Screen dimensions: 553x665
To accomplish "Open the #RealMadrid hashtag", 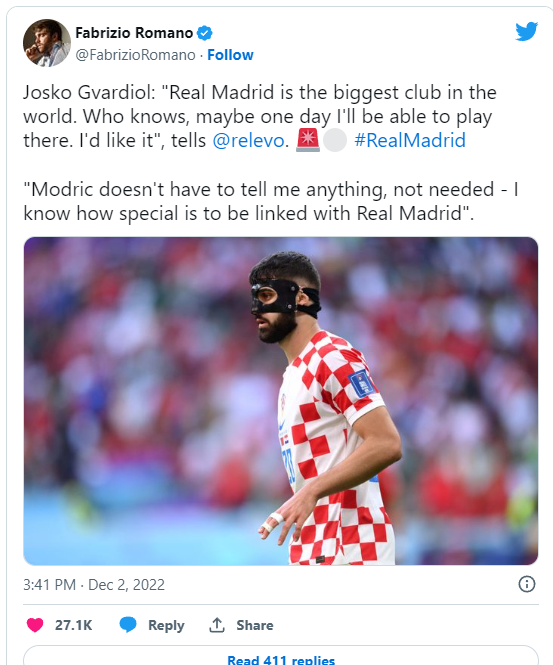I will click(x=410, y=140).
